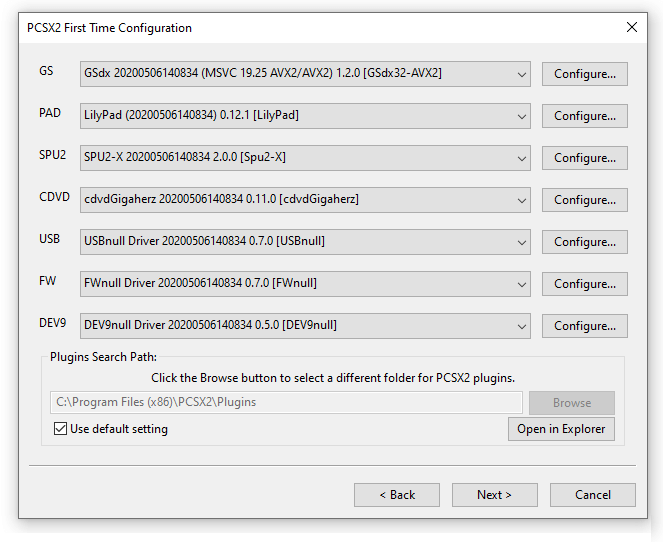This screenshot has width=667, height=542.
Task: Configure the PAD LilyPad plugin
Action: click(x=584, y=116)
